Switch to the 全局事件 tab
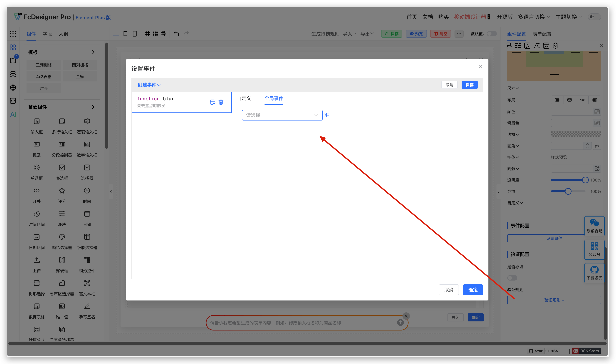Viewport: 616px width, 364px height. tap(274, 98)
